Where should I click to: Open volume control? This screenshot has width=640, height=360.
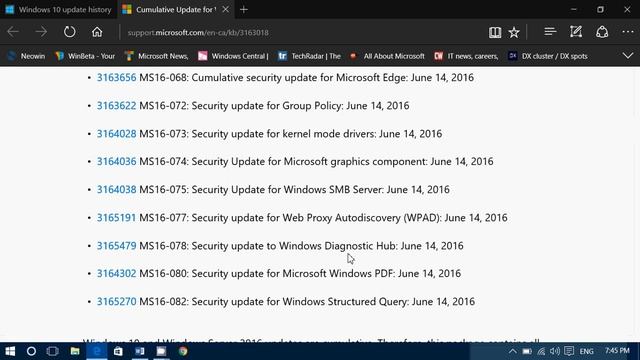pyautogui.click(x=555, y=351)
